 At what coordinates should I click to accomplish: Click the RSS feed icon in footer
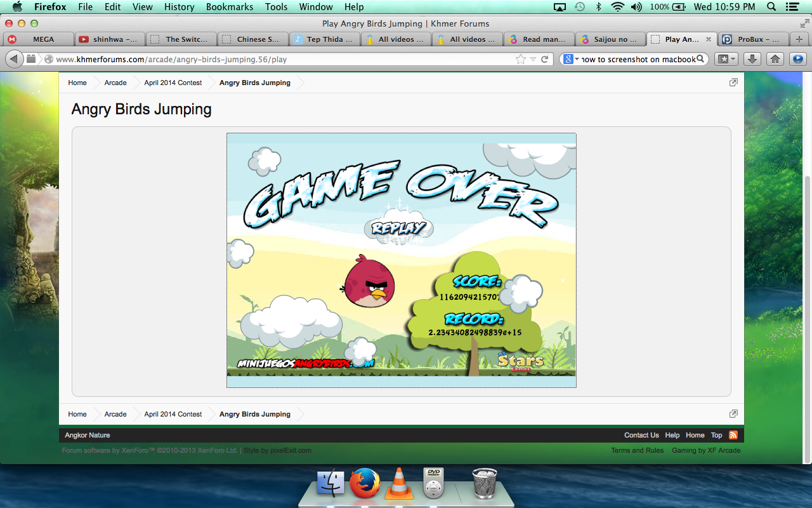pos(733,435)
